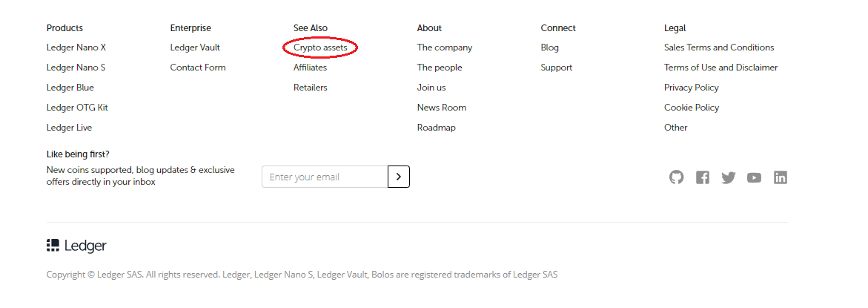Open Terms of Use and Disclaimer
Image resolution: width=868 pixels, height=308 pixels.
[721, 68]
